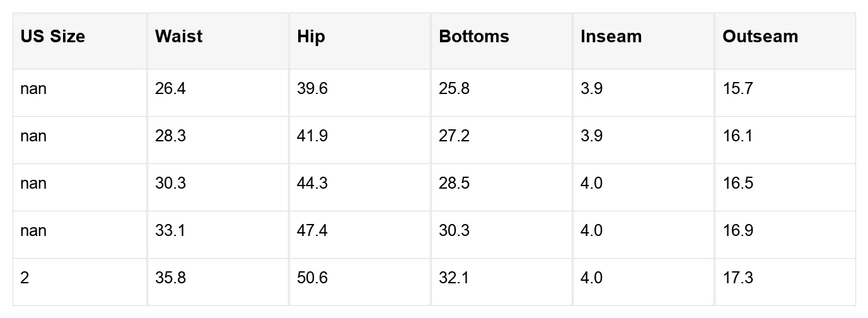Select the bottoms value 30.3
Image resolution: width=868 pixels, height=318 pixels.
(x=454, y=231)
